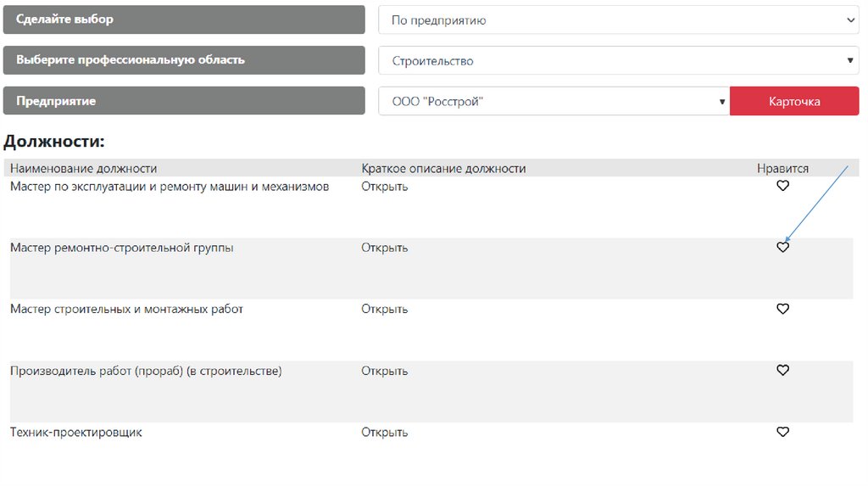
Task: Expand the Строительство professional area dropdown
Action: 618,61
